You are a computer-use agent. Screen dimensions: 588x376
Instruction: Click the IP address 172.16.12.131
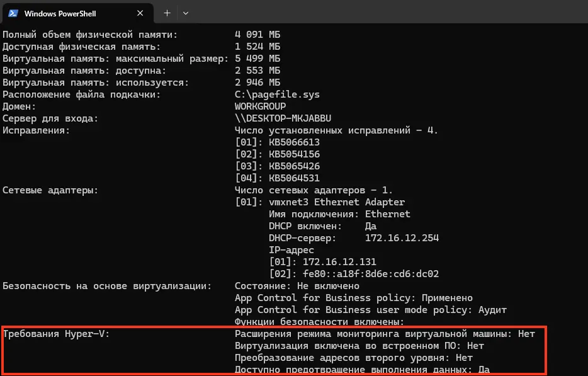pos(339,262)
